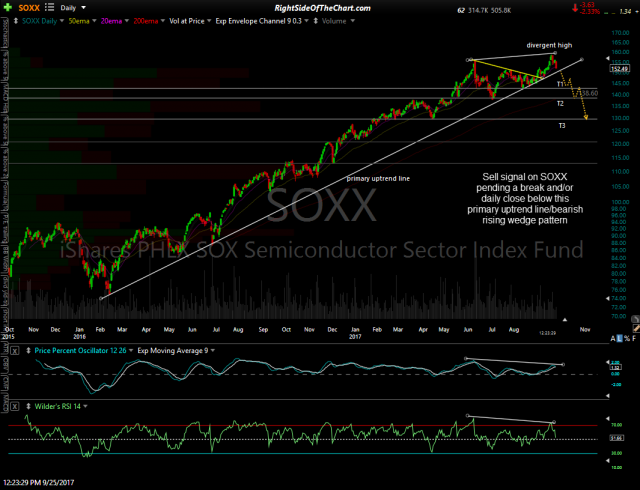The image size is (640, 490).
Task: Click the -3.63 price change value
Action: [x=588, y=5]
